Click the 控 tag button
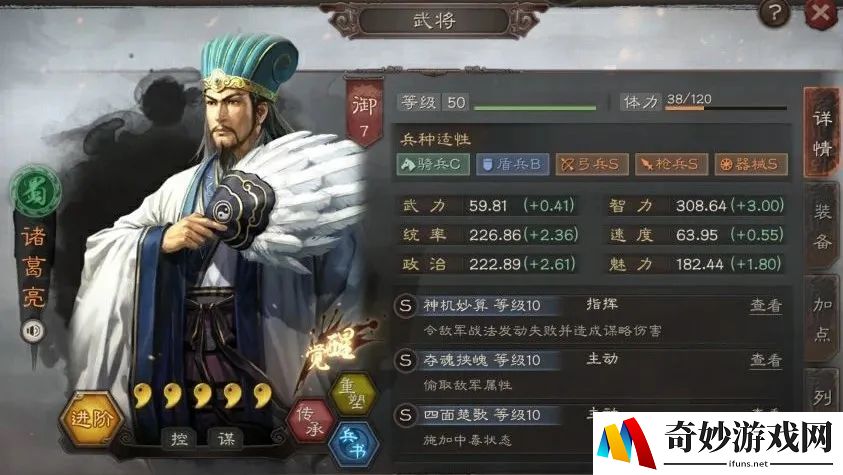The height and width of the screenshot is (475, 843). pos(179,439)
